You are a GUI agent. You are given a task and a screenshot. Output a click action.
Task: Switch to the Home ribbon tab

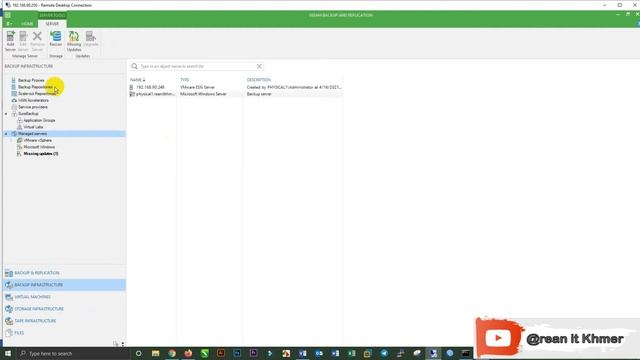[x=27, y=24]
